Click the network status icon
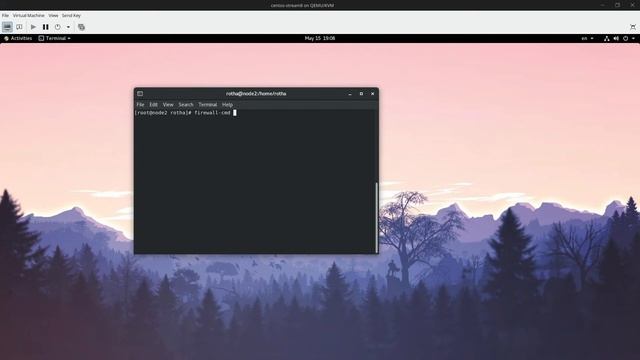Screen dimensions: 640x360 point(607,38)
